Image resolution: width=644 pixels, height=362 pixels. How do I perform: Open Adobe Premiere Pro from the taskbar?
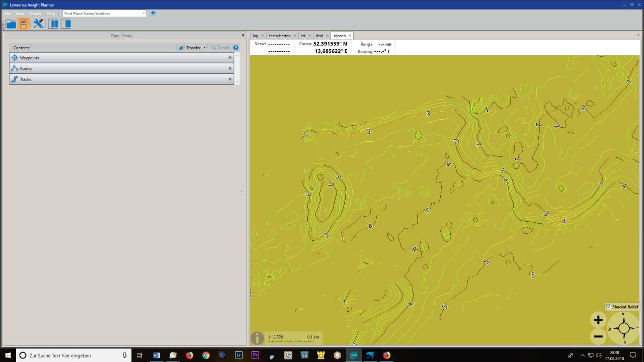point(255,355)
